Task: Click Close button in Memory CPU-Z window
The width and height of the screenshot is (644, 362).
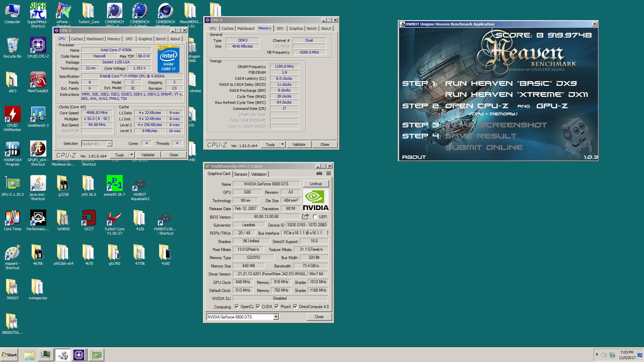Action: pos(325,144)
